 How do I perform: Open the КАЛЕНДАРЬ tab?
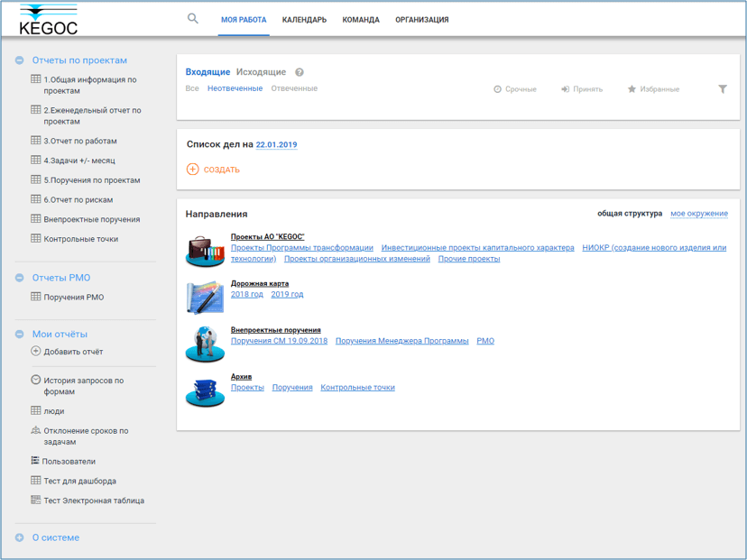[x=304, y=20]
